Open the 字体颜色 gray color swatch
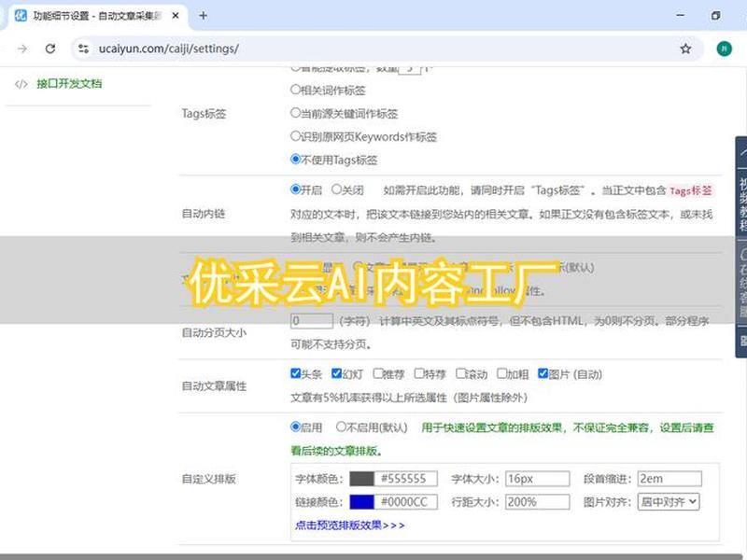 click(x=361, y=479)
